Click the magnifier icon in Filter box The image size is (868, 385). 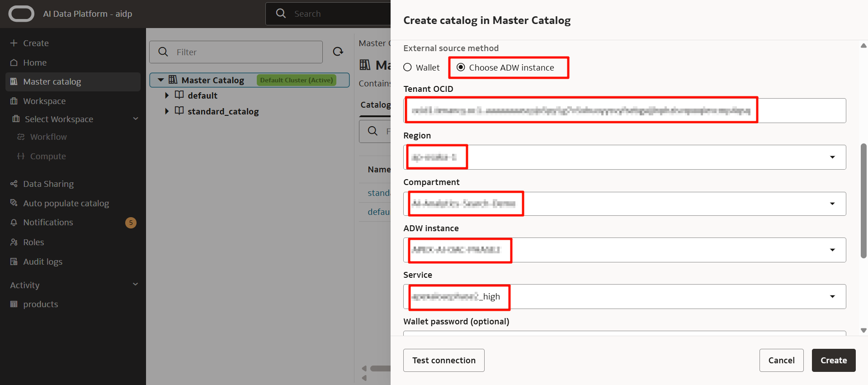click(163, 52)
